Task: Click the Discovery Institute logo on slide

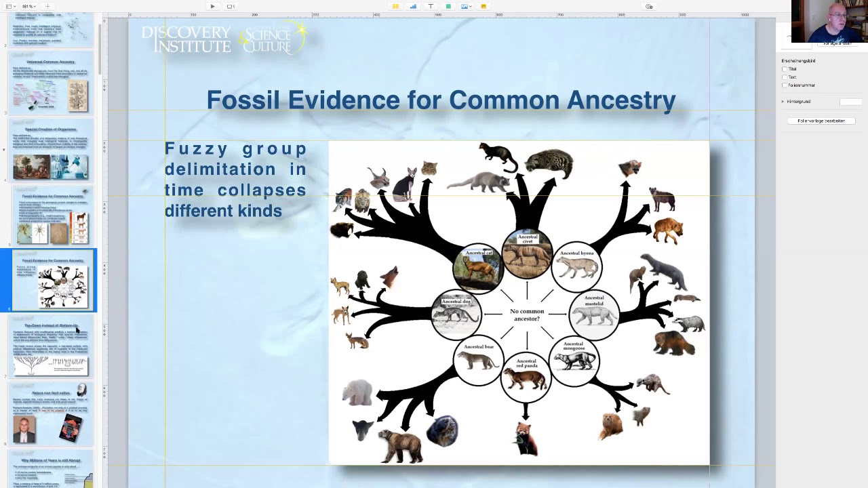Action: point(186,39)
